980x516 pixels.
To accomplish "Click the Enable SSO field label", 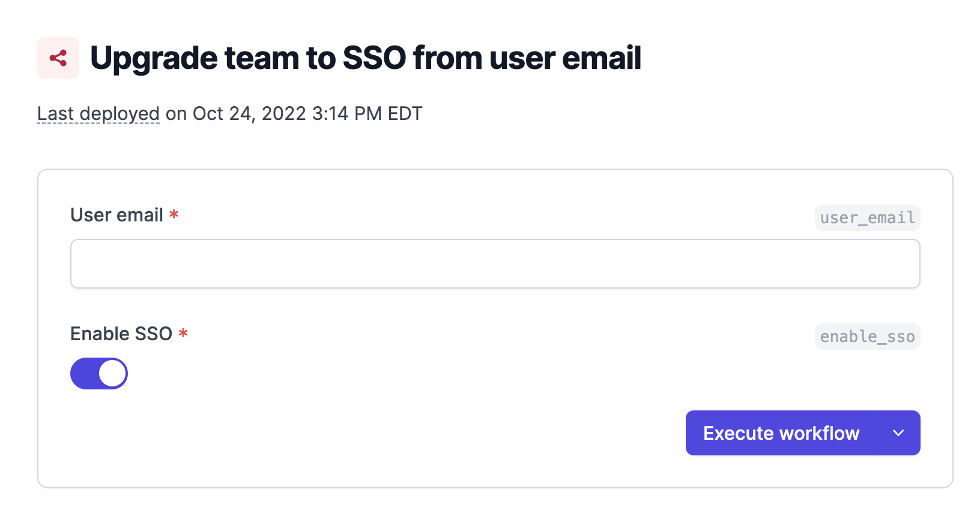I will [x=121, y=334].
